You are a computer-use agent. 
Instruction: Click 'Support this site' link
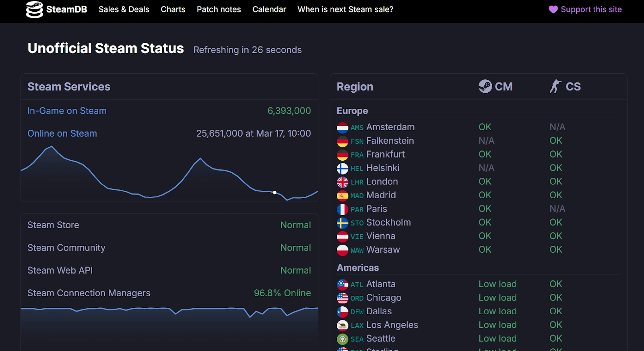tap(591, 9)
